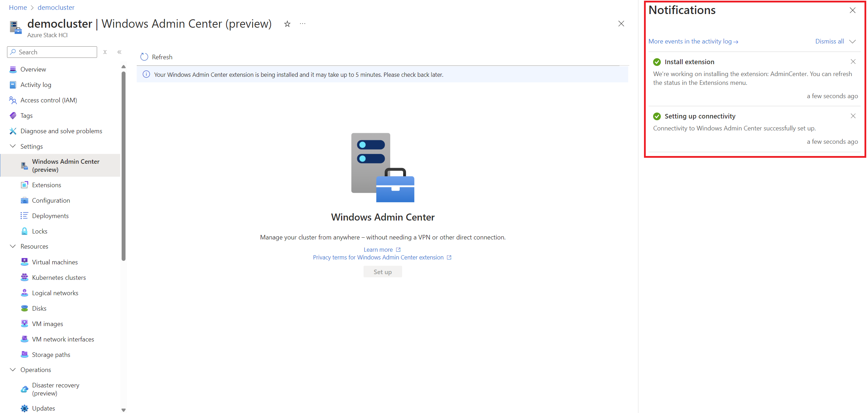Favorite democluster with the star icon
868x413 pixels.
(287, 24)
